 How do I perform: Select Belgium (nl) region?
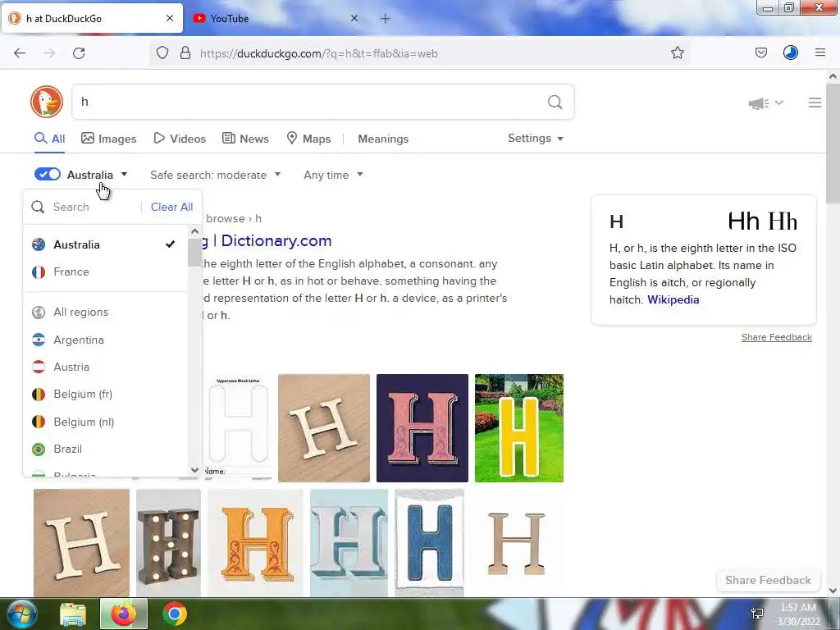[105, 422]
